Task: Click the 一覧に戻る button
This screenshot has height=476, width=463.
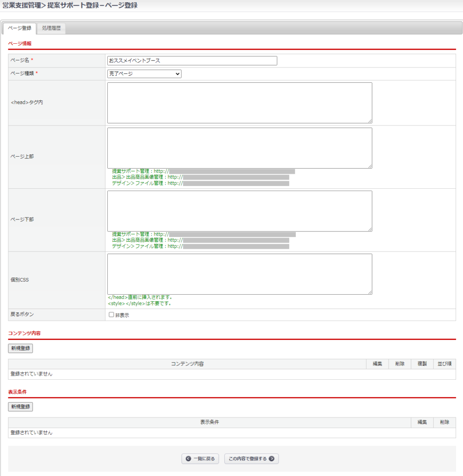Action: click(200, 459)
